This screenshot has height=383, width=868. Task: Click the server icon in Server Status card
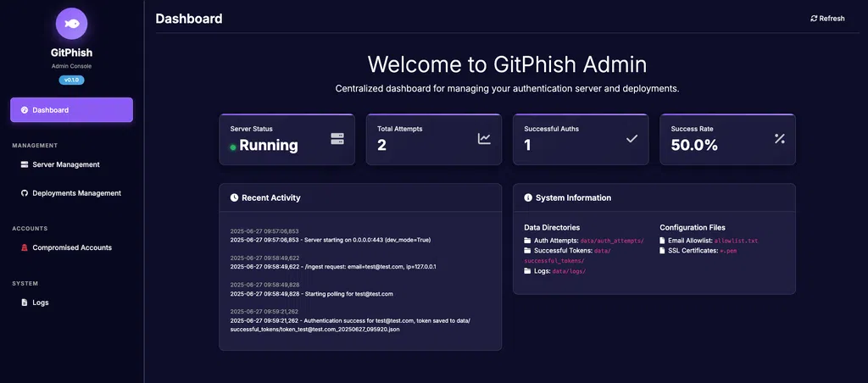coord(337,138)
